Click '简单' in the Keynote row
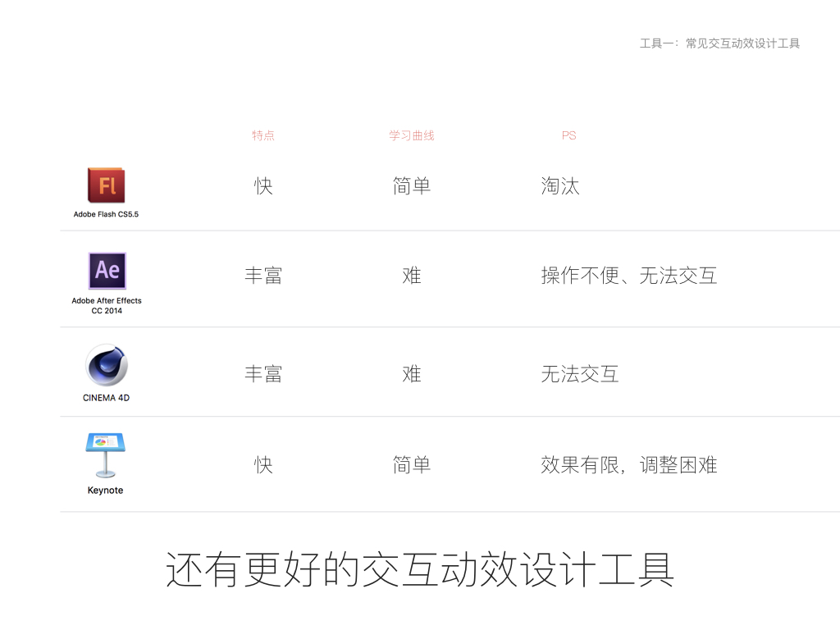 [x=412, y=464]
